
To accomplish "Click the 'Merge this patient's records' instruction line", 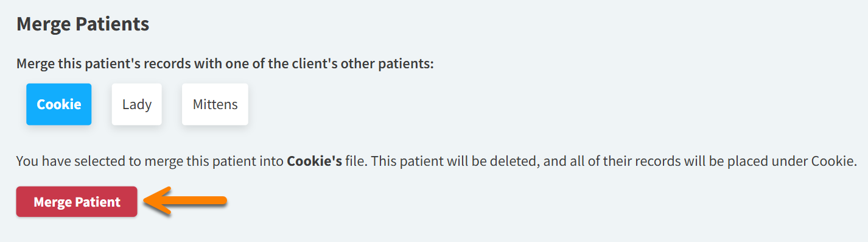I will pos(225,63).
